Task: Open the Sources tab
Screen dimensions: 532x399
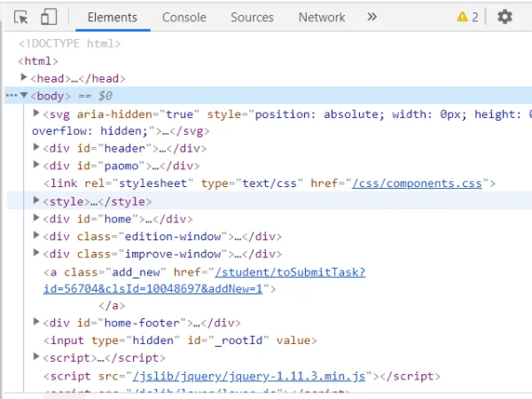Action: pos(252,17)
